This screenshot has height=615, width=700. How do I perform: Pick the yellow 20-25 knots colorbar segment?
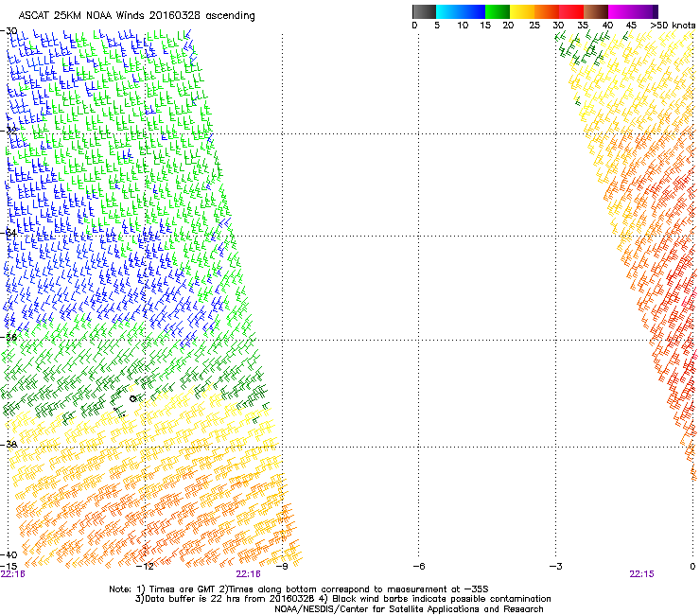tap(522, 11)
